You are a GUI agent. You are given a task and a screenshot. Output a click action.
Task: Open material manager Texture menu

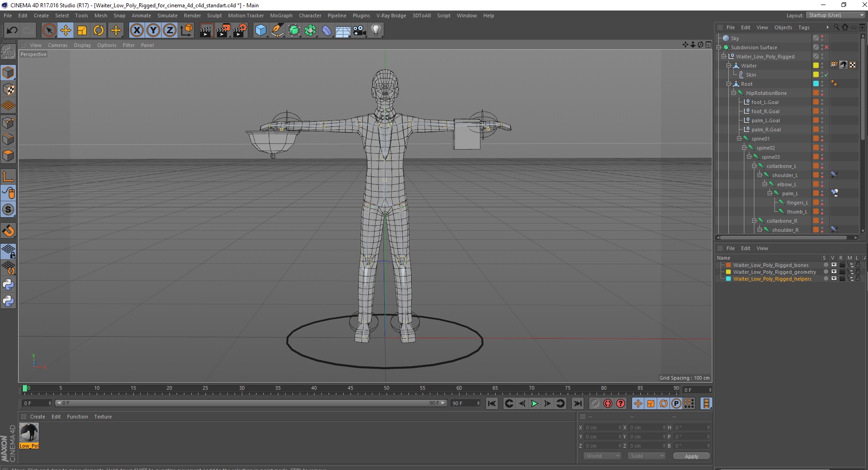pos(103,417)
